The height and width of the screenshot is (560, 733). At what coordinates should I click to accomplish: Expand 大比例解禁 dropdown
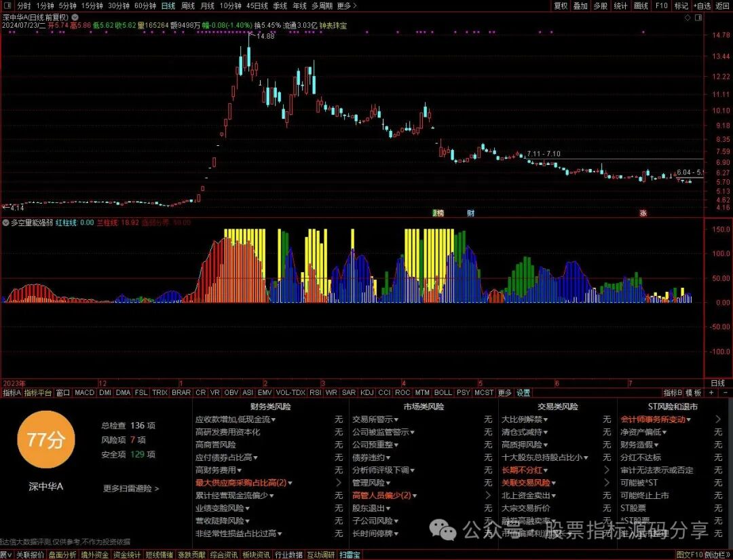coord(525,419)
